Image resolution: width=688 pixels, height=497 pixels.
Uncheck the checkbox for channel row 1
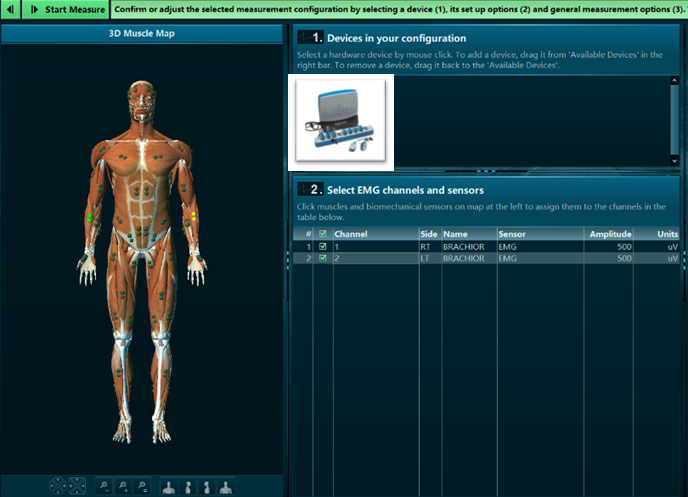(x=323, y=247)
